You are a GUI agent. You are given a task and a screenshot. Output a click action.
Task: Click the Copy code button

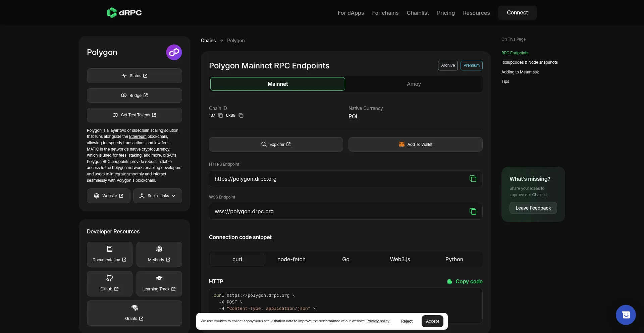tap(465, 281)
